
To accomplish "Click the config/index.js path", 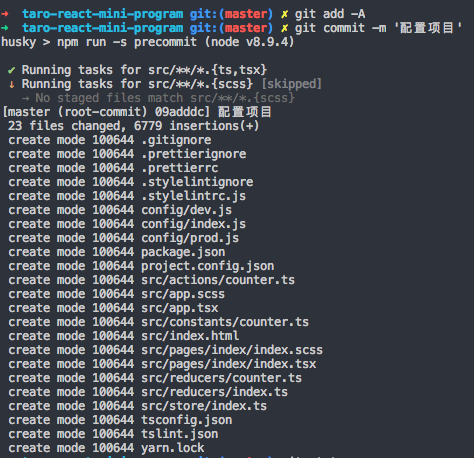I will (194, 224).
